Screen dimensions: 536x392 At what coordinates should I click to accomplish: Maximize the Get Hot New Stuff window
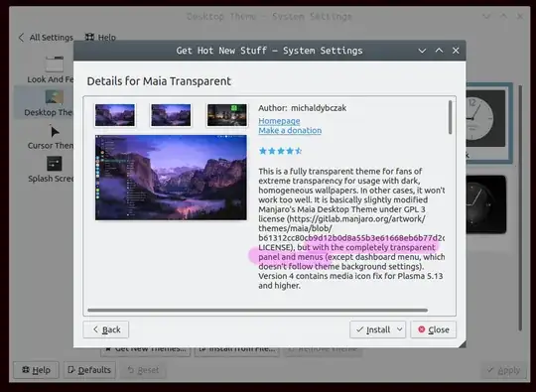[439, 51]
